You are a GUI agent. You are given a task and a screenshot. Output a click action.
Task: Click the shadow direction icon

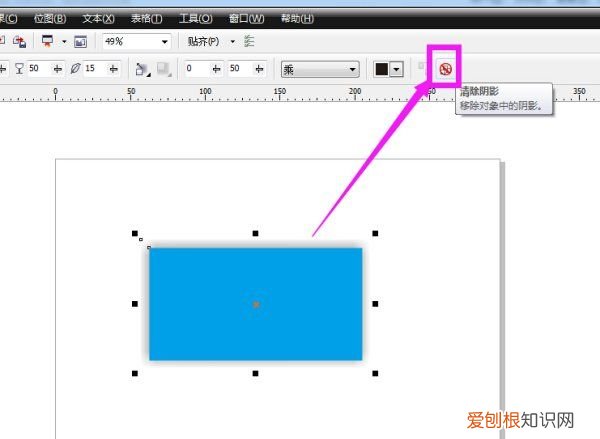point(143,69)
